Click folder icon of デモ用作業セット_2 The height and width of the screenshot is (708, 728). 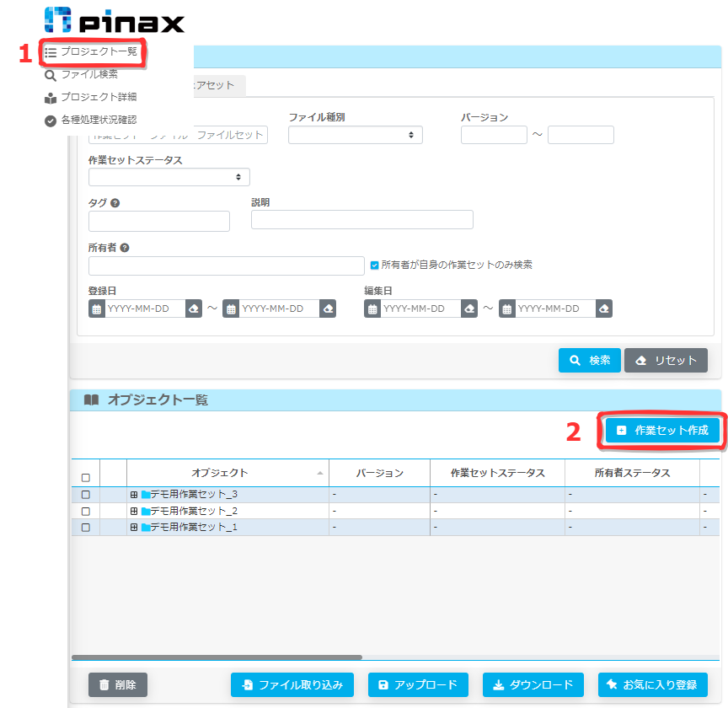(145, 511)
